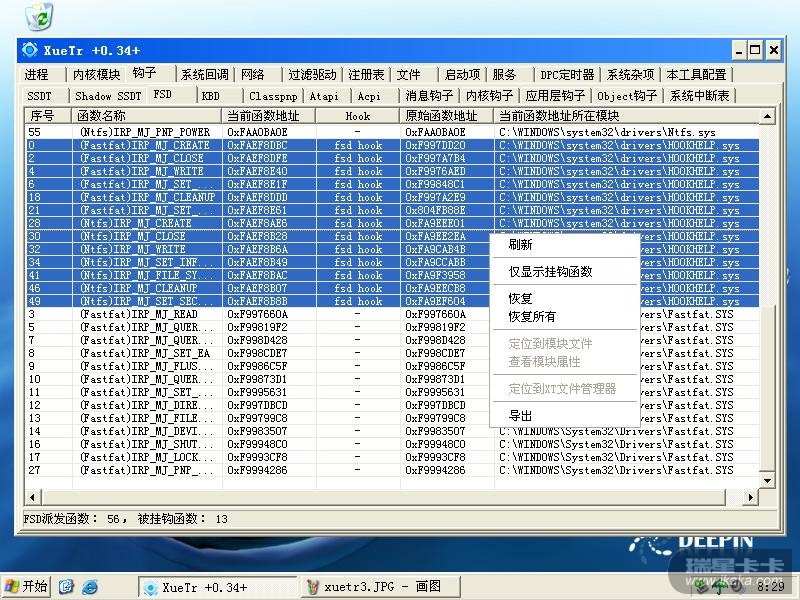Sort by 函数名称 column header
The width and height of the screenshot is (800, 600).
point(146,116)
